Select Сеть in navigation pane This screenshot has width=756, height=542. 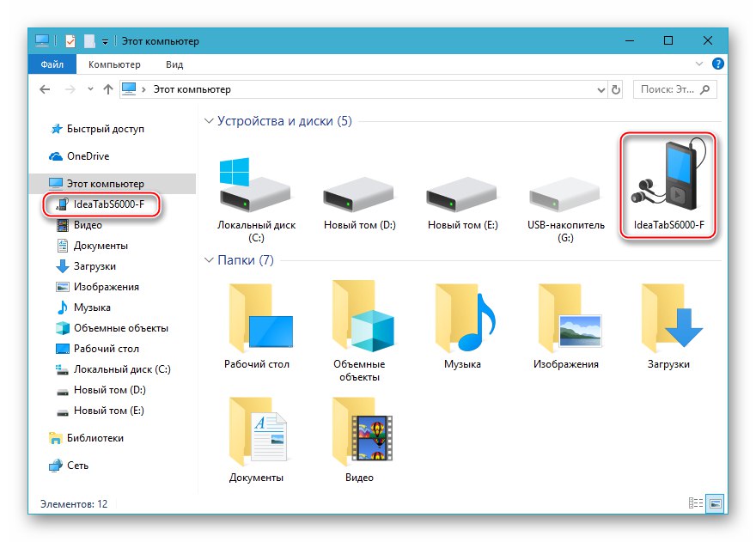tap(69, 466)
